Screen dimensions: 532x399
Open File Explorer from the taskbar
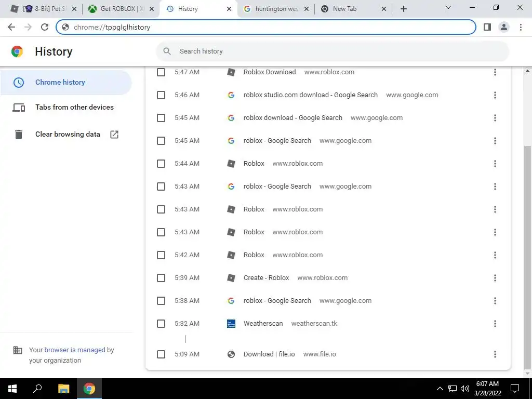63,389
